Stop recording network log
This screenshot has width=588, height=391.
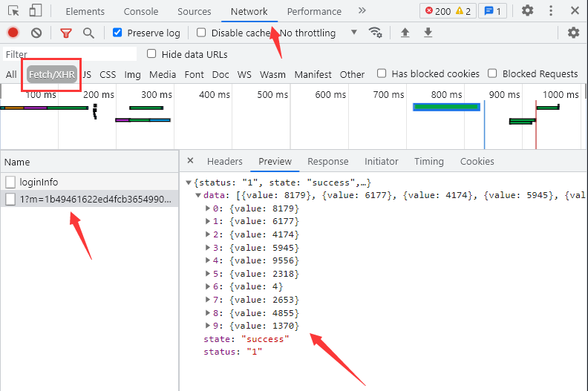(13, 33)
